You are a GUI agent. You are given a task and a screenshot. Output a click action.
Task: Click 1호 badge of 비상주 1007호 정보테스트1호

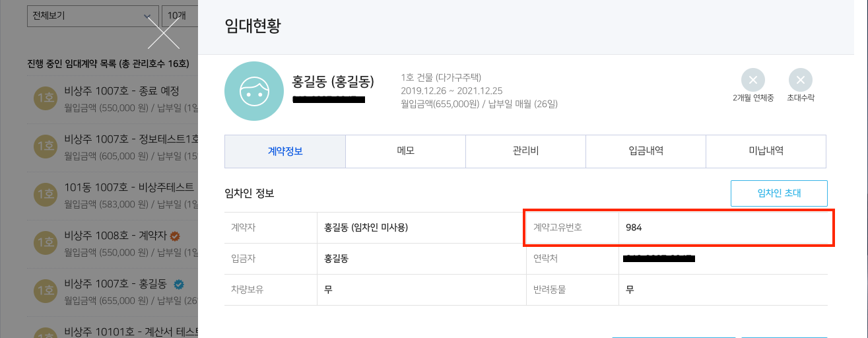click(46, 146)
